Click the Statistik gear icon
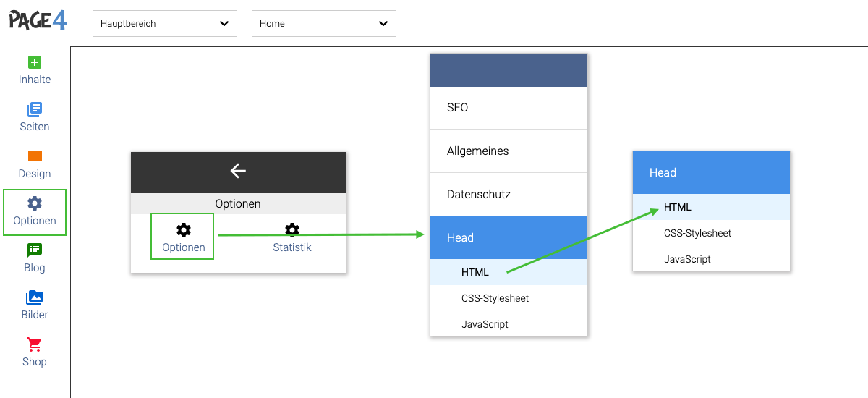This screenshot has width=868, height=398. pos(292,230)
